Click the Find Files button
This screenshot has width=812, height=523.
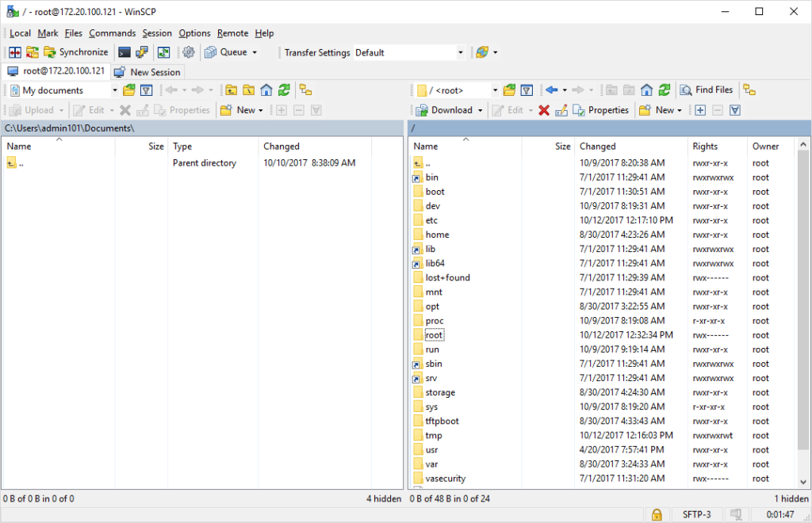[x=707, y=90]
